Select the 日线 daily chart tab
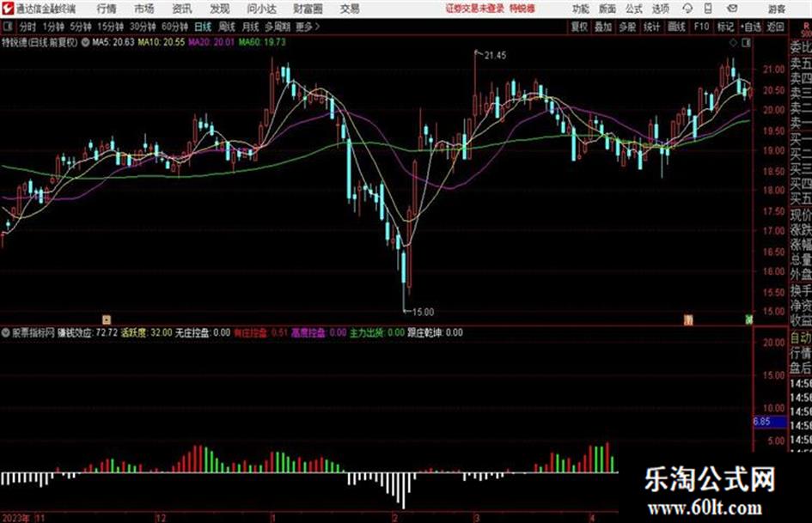Viewport: 812px width, 523px height. point(203,27)
